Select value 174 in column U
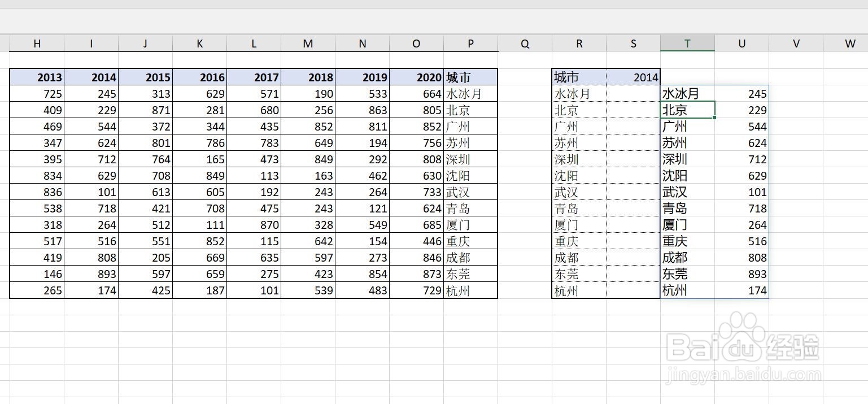This screenshot has height=404, width=868. point(741,290)
